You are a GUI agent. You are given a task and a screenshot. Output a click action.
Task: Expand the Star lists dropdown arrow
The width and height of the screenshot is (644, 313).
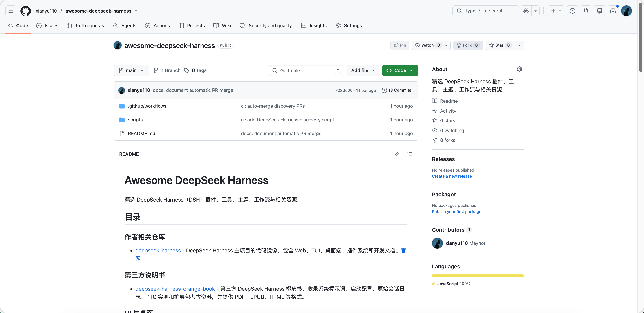point(519,45)
